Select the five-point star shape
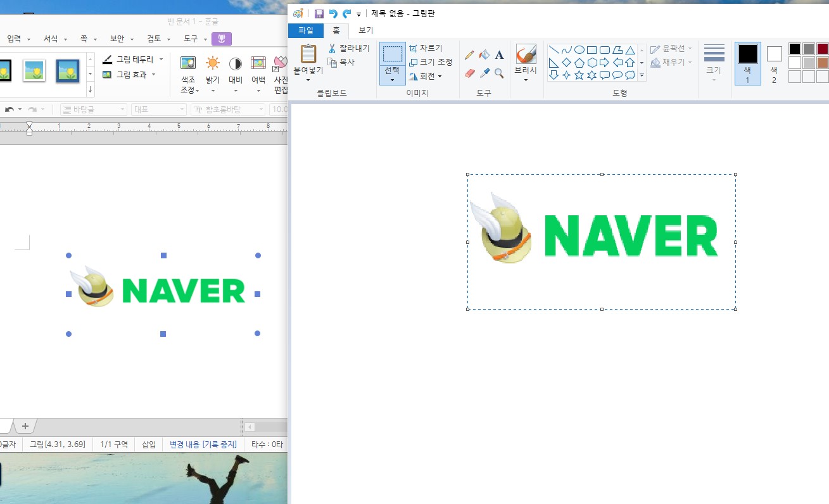829x504 pixels. pos(579,75)
